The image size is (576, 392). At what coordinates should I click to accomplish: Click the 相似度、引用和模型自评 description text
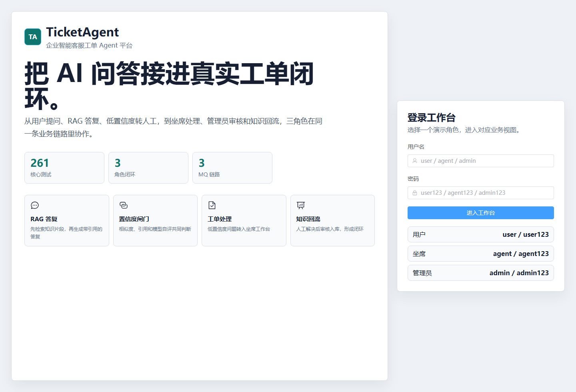pos(155,229)
